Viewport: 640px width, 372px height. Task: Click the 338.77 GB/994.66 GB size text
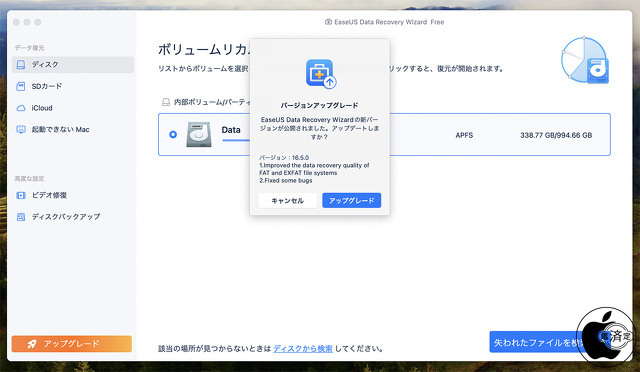556,135
